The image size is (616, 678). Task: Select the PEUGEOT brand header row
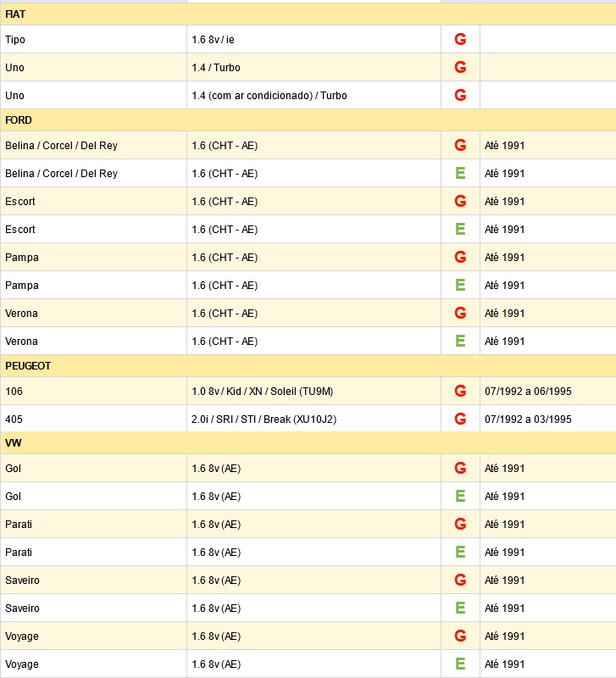pos(308,366)
